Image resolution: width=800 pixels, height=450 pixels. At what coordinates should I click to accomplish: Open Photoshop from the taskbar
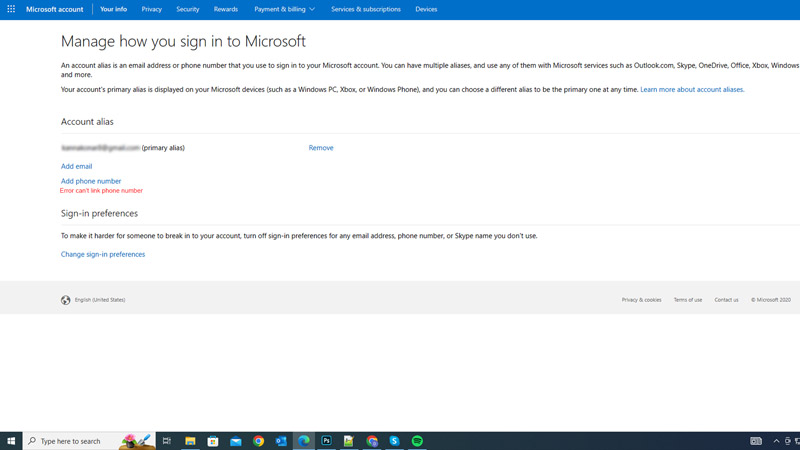pos(327,441)
